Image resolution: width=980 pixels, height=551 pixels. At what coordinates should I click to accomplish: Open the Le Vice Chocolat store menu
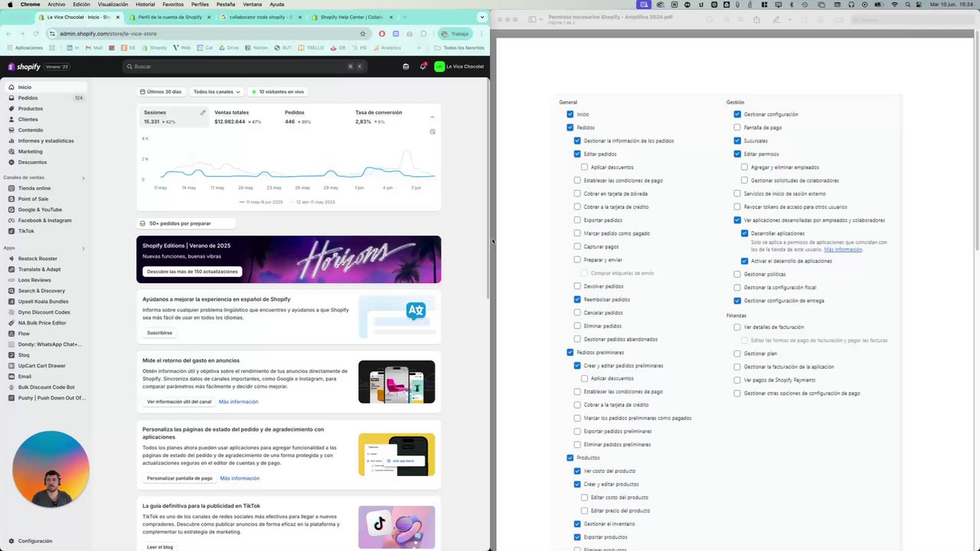point(459,67)
